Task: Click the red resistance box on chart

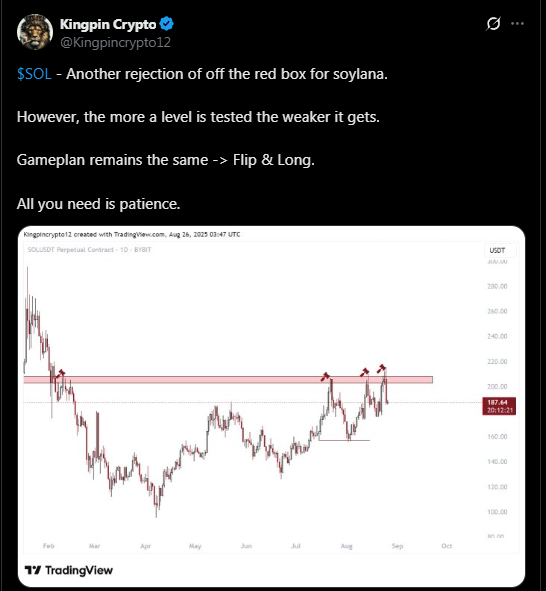Action: tap(228, 380)
